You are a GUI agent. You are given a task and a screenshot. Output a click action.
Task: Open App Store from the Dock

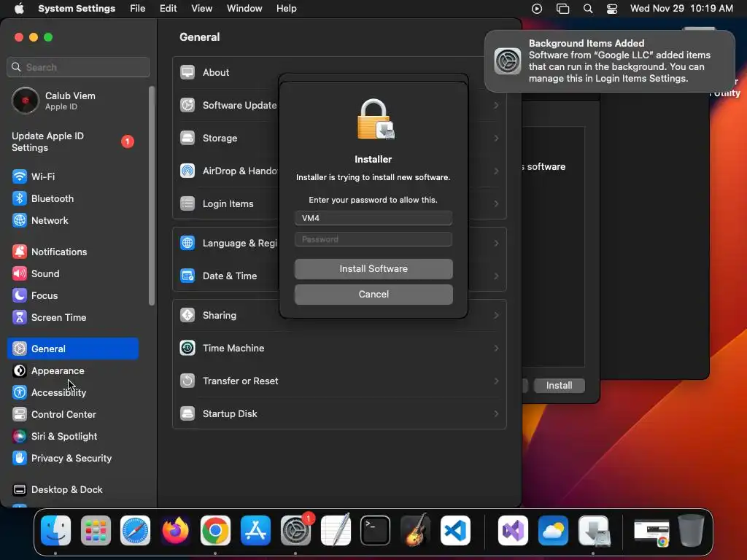255,530
